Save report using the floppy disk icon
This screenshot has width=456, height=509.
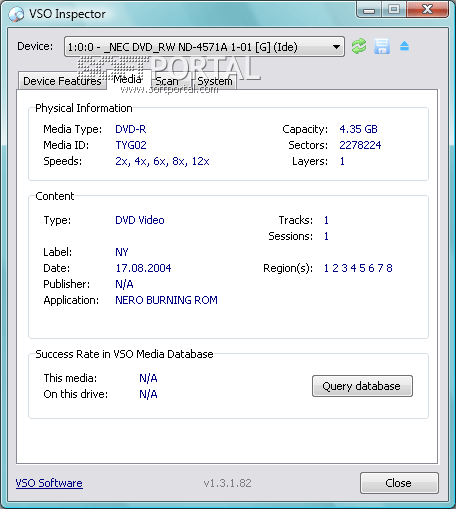point(382,46)
